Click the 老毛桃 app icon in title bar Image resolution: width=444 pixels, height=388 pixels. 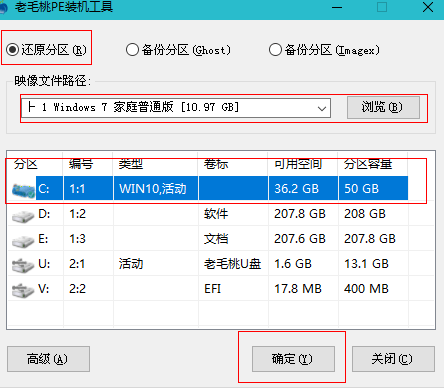[x=3, y=8]
